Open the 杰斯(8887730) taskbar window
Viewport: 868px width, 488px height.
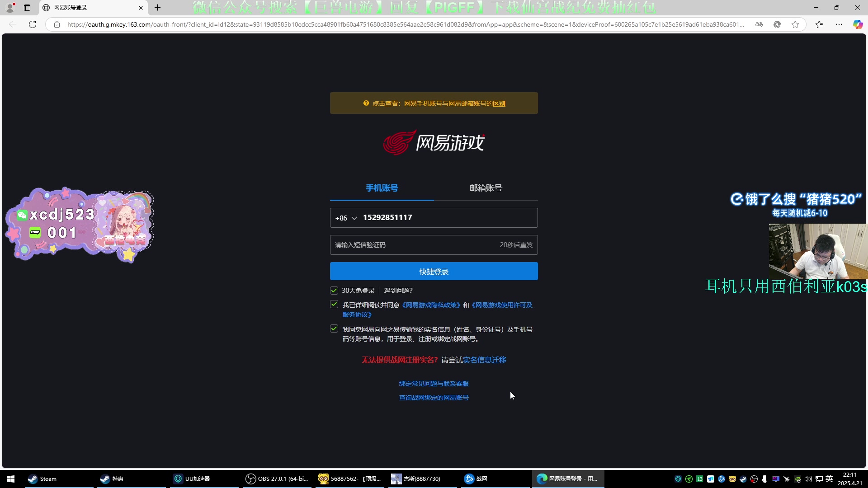pos(423,479)
